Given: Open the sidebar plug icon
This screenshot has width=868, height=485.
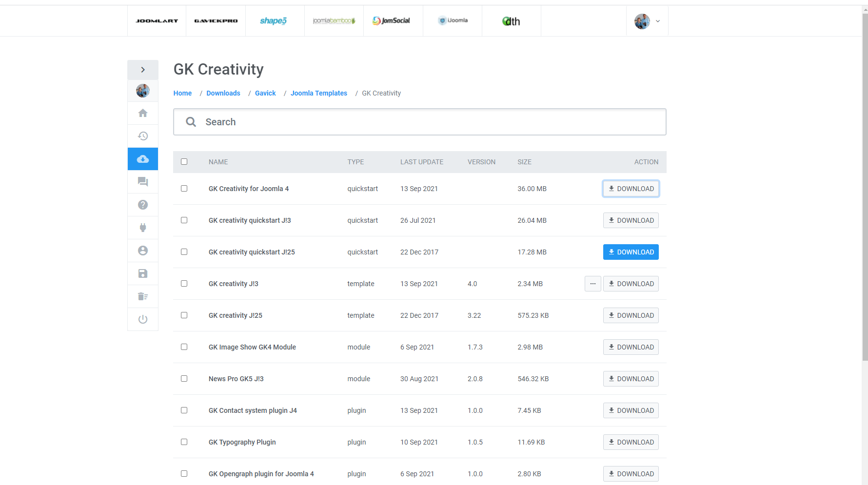Looking at the screenshot, I should point(143,228).
